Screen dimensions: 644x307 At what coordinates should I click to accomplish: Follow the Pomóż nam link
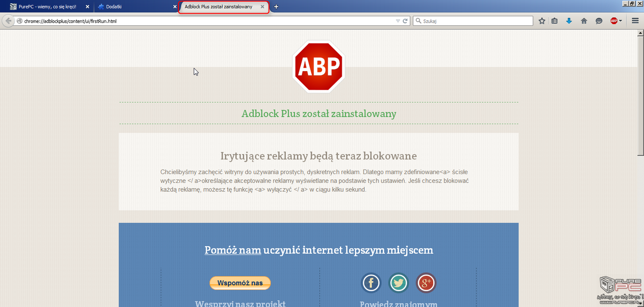point(233,250)
